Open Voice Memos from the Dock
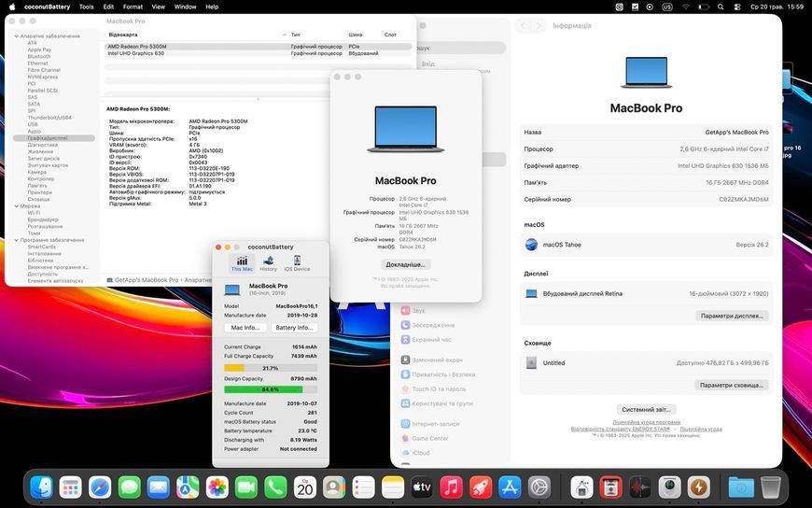 pyautogui.click(x=640, y=487)
